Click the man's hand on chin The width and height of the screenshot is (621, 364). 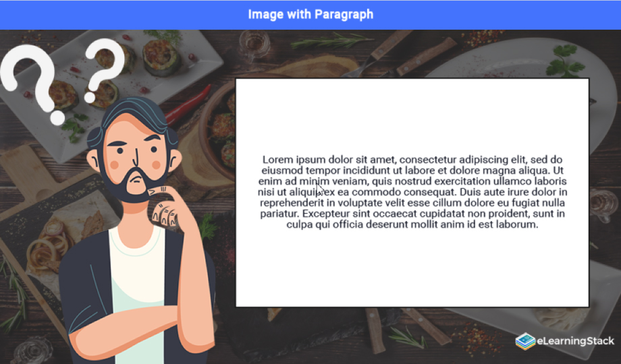[x=165, y=206]
